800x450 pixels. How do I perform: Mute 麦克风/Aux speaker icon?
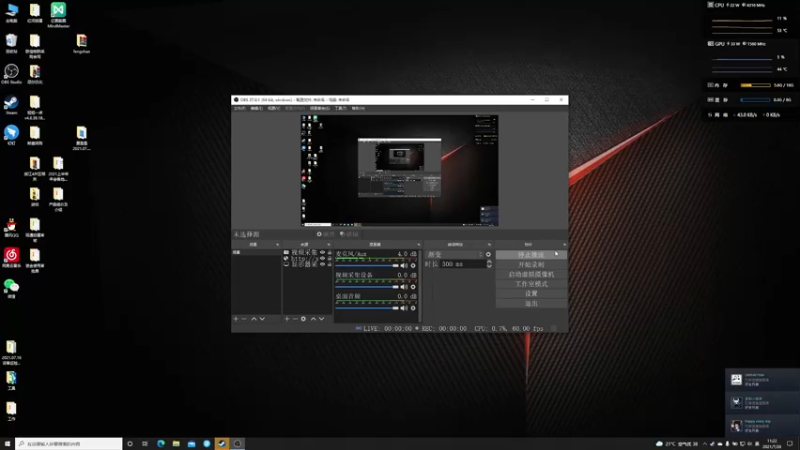tap(404, 266)
